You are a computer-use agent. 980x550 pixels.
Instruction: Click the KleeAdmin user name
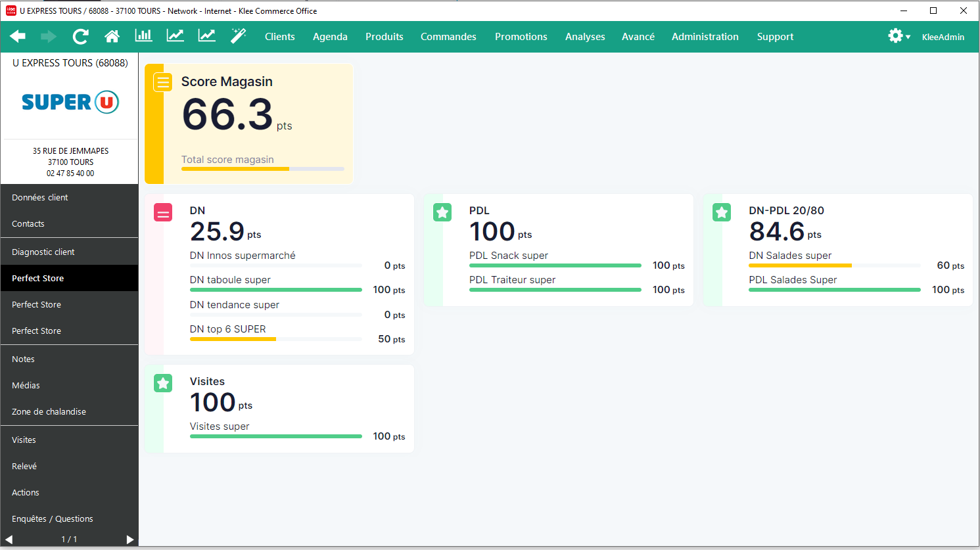pos(943,37)
